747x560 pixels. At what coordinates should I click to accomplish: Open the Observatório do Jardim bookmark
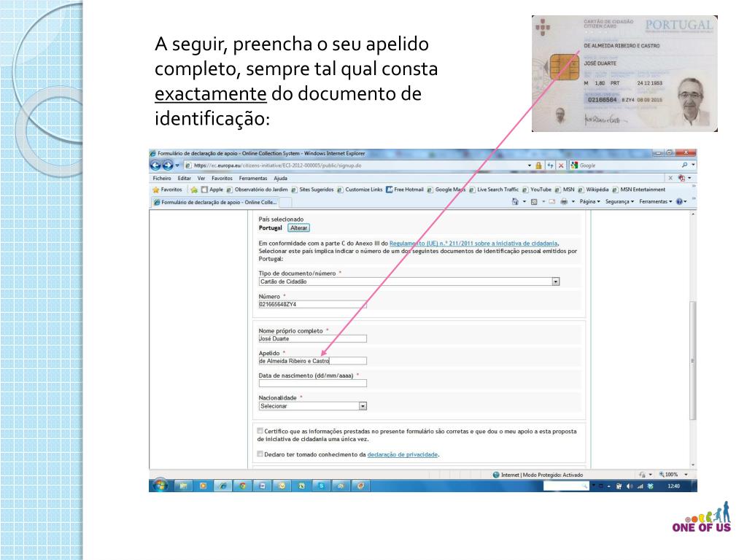pyautogui.click(x=257, y=190)
